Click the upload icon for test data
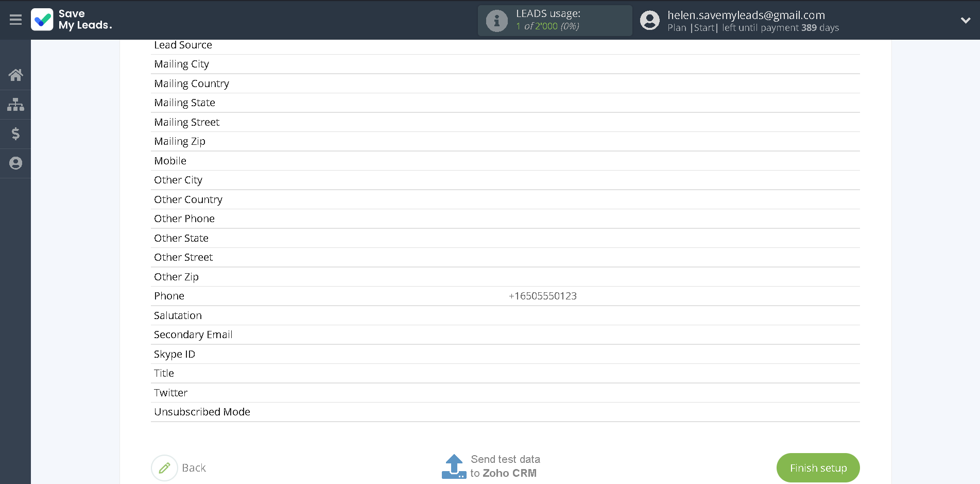Screen dimensions: 980x484 (454, 466)
